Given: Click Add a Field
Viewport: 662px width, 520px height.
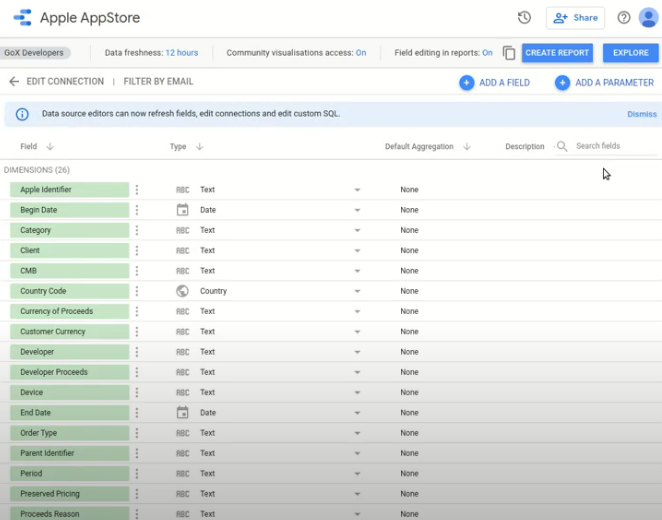Looking at the screenshot, I should (494, 83).
